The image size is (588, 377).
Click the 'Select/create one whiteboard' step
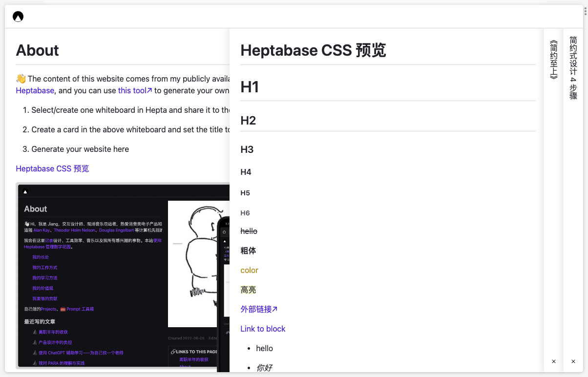pos(130,110)
